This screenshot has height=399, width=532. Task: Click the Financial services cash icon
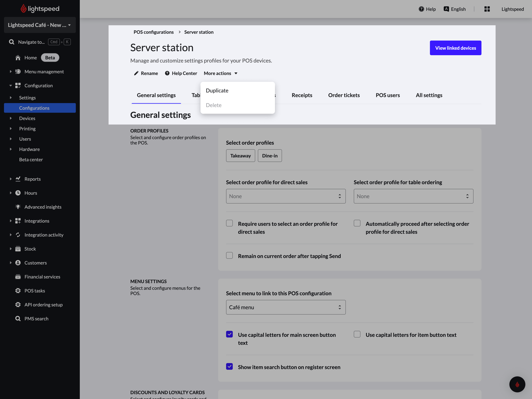[x=18, y=277]
